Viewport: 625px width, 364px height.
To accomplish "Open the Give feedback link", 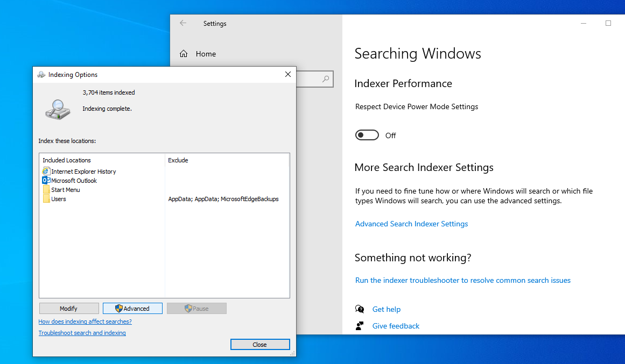I will pos(396,326).
